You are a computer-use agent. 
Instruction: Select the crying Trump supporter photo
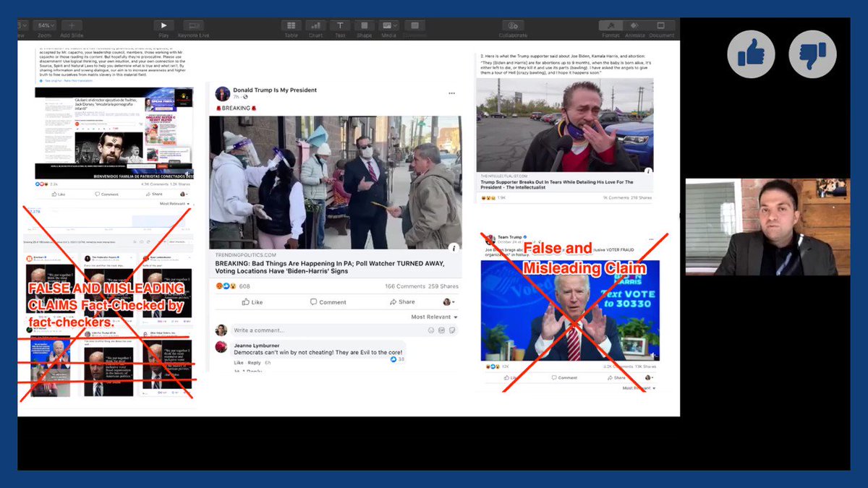click(x=565, y=124)
